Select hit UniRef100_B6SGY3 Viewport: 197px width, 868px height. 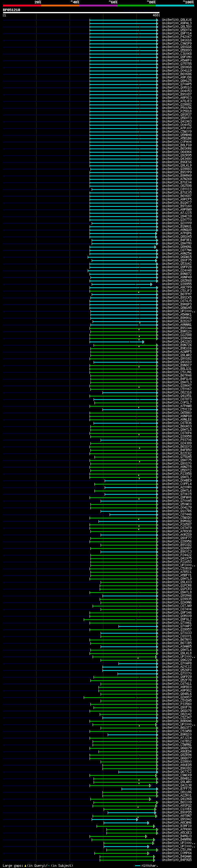[177, 446]
